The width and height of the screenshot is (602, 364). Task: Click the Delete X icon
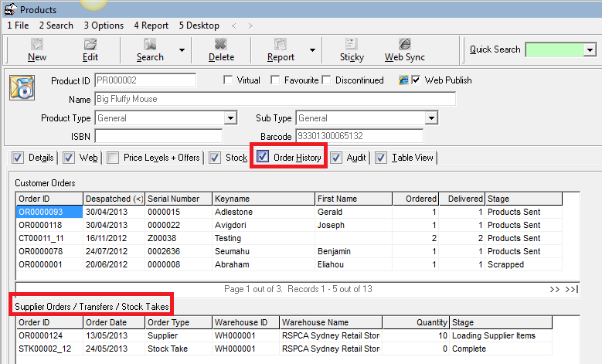tap(221, 44)
